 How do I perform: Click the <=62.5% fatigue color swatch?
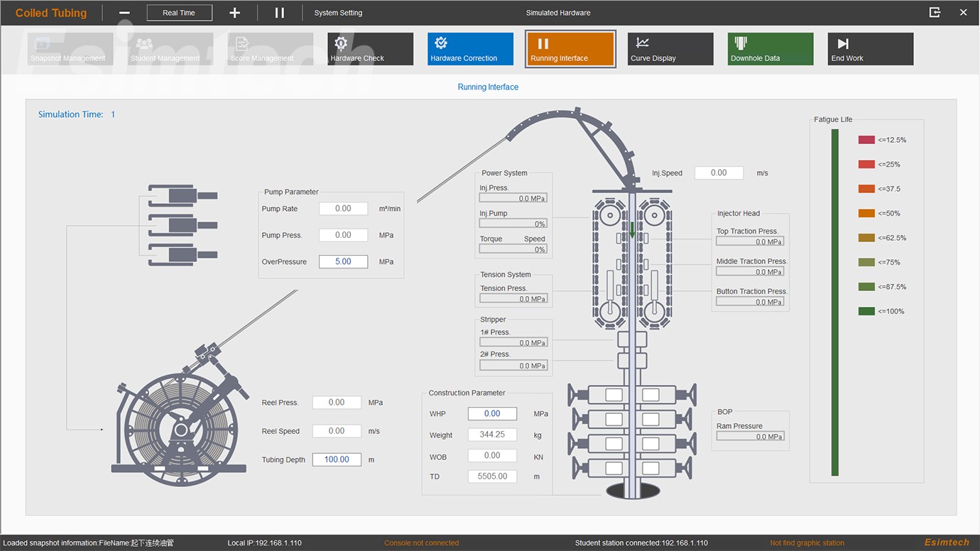coord(866,238)
